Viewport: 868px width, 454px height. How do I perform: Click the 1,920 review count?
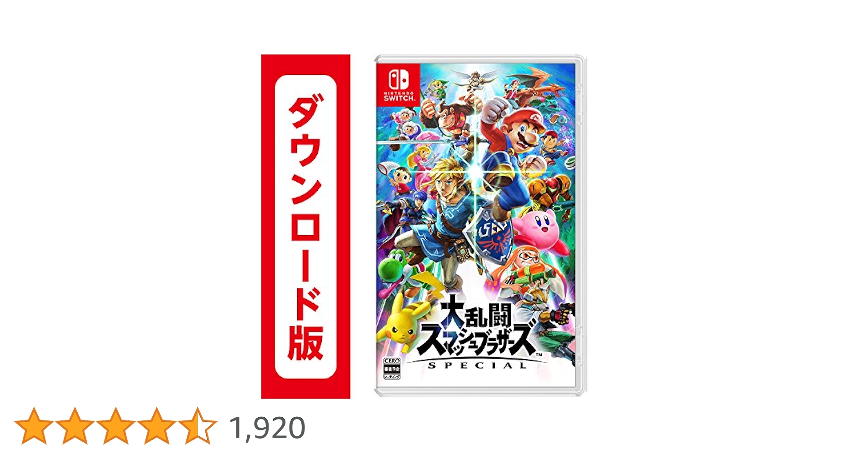coord(267,428)
